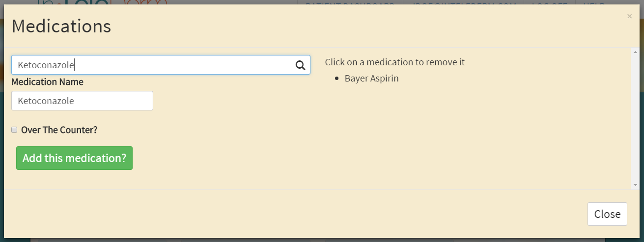This screenshot has height=242, width=644.
Task: Open Help from the top navigation bar
Action: [x=594, y=2]
